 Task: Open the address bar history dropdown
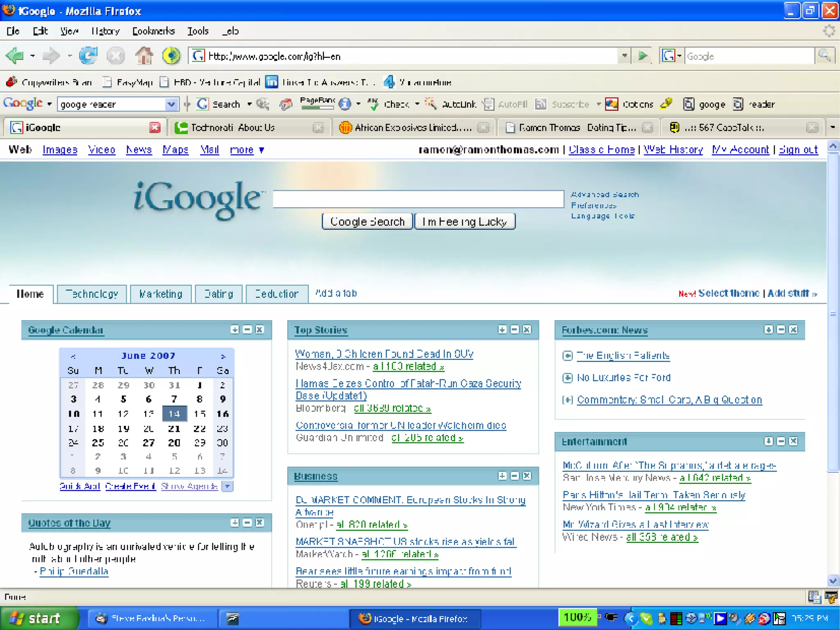click(624, 56)
